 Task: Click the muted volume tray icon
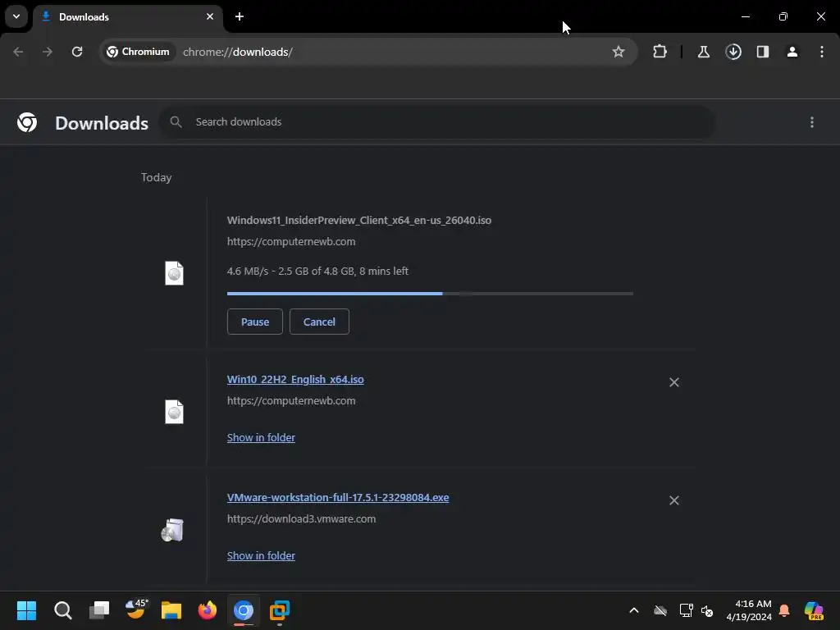[707, 610]
